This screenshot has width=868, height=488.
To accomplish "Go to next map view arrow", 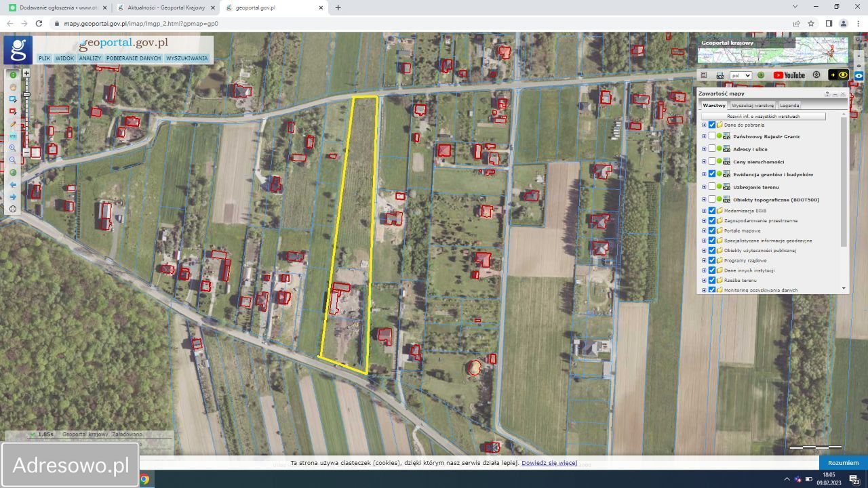I will pos(13,197).
